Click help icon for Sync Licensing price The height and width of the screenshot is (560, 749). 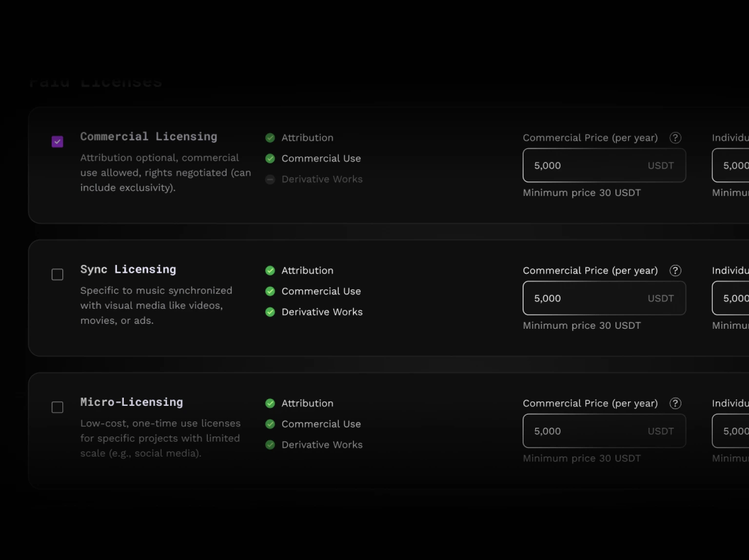[675, 271]
